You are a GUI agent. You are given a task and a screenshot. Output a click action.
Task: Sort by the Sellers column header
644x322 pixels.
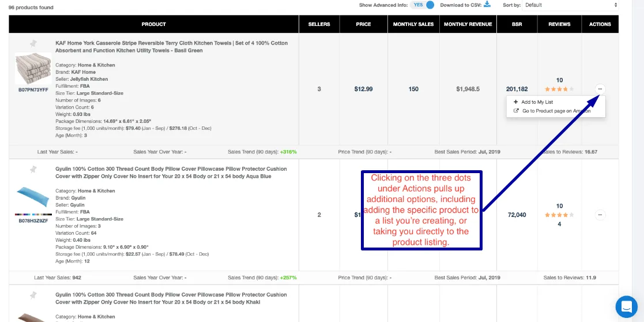pyautogui.click(x=319, y=24)
